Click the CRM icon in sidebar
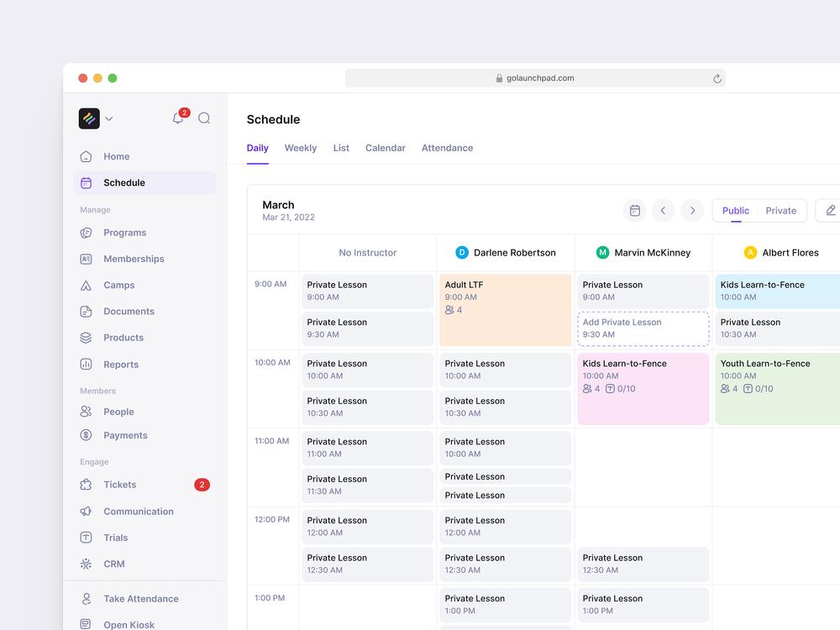Screen dimensions: 840x630 point(86,564)
